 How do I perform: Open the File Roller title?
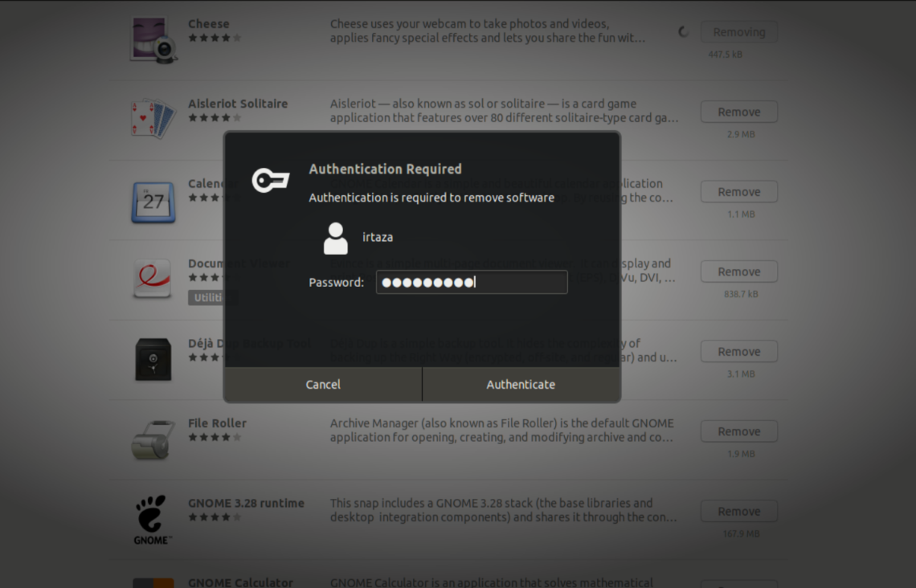(217, 423)
